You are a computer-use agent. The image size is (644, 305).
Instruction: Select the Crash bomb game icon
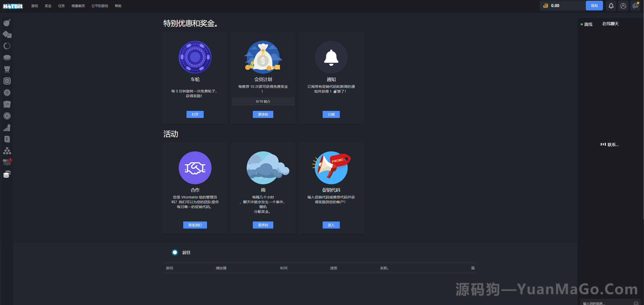point(7,23)
